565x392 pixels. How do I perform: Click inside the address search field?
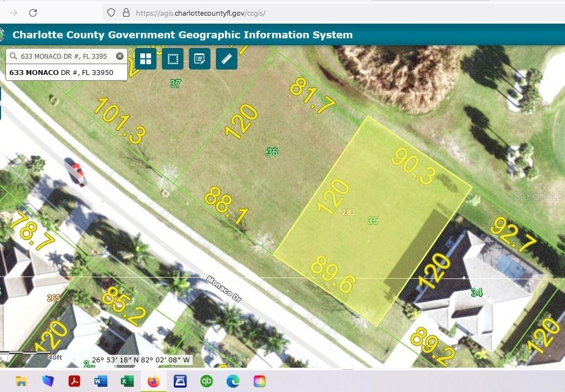(65, 56)
